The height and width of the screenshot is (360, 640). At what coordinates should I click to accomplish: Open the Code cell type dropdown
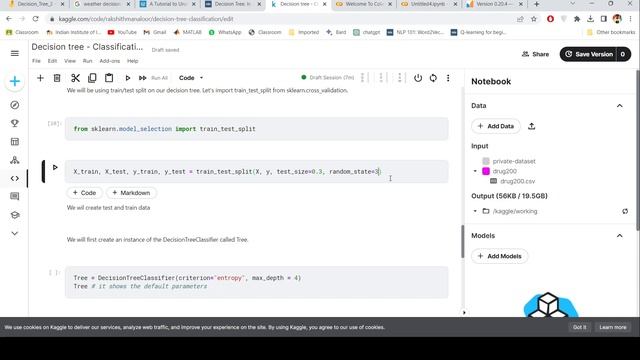click(x=191, y=78)
